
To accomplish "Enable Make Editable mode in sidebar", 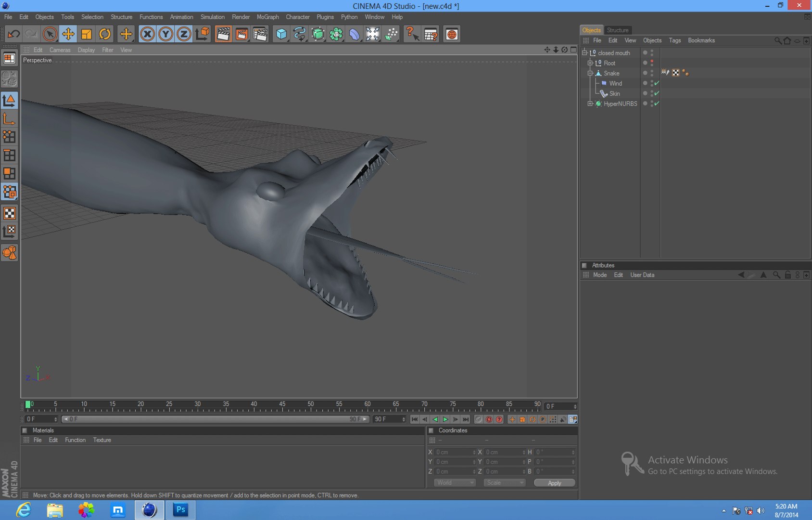I will 10,79.
